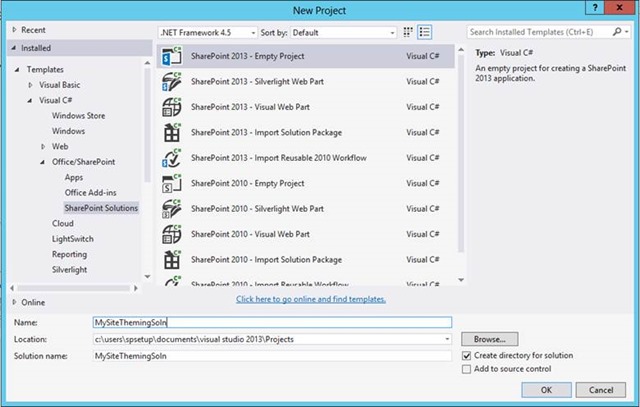The image size is (640, 407).
Task: Select 'SharePoint 2013 - Silverlight Web Part' text
Action: point(257,82)
